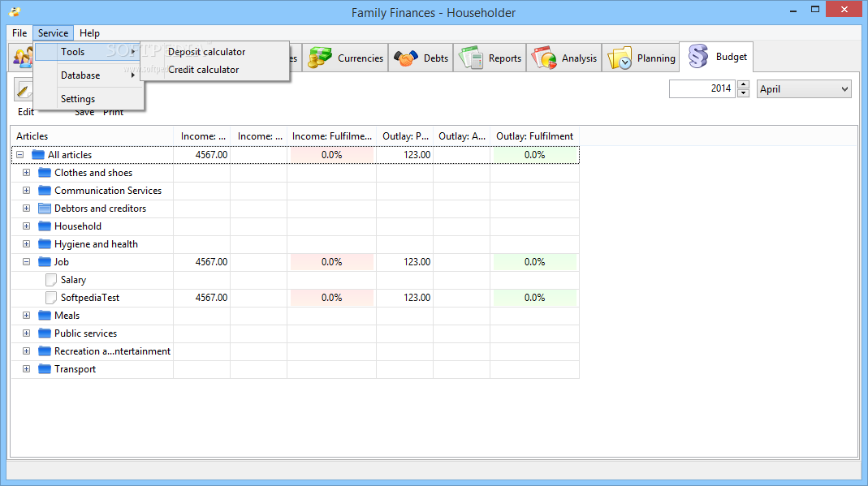Expand the Clothes and shoes folder
Screen dimensions: 868x486
click(x=26, y=173)
